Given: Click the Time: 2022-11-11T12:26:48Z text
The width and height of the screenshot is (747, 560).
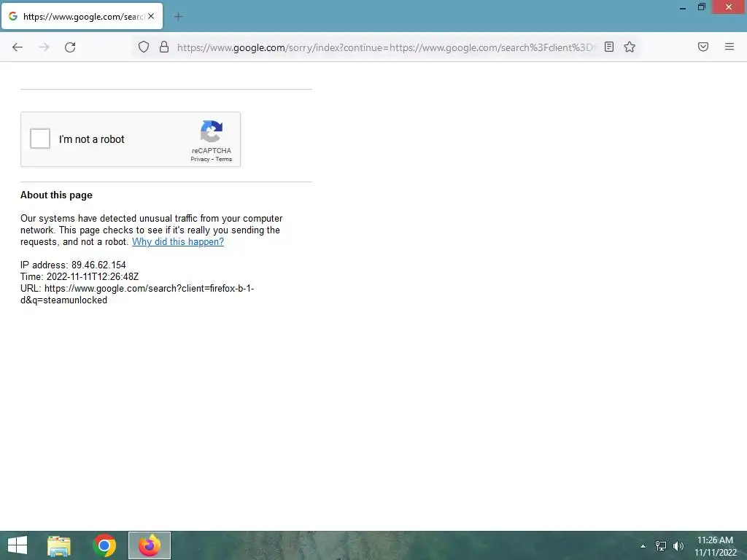Looking at the screenshot, I should [x=80, y=276].
